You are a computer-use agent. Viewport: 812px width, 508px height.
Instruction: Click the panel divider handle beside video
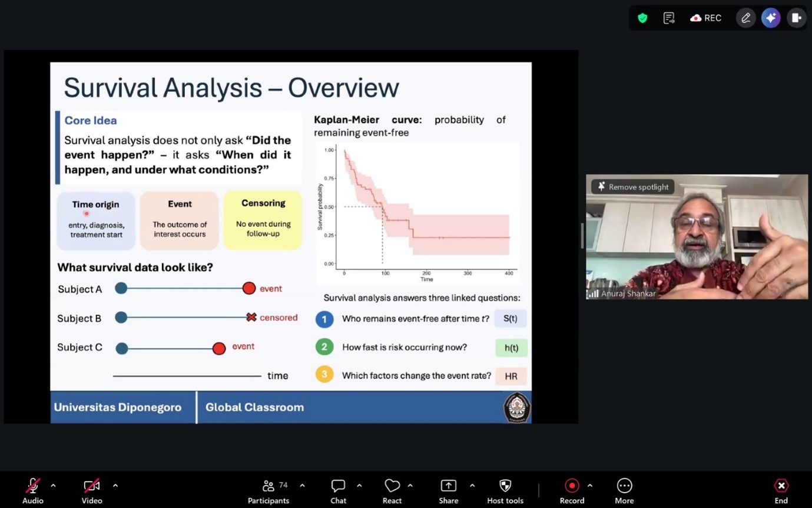coord(582,236)
